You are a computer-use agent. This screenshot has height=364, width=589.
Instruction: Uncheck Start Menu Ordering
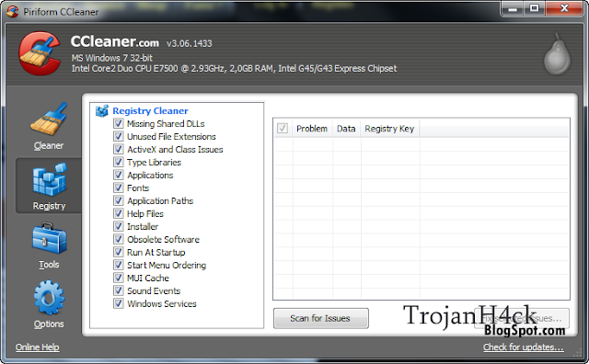(119, 265)
